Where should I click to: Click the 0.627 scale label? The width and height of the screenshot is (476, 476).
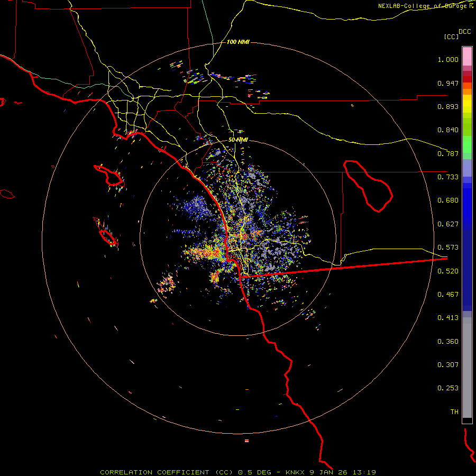(448, 224)
